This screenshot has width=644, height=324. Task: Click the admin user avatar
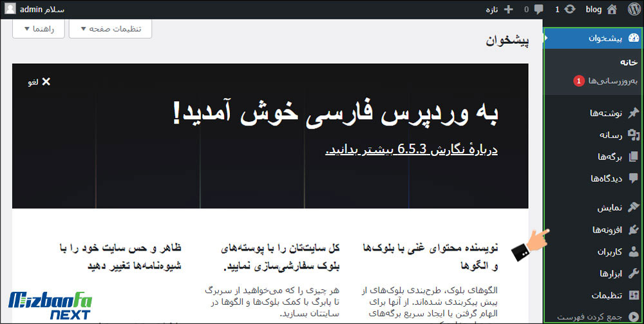[x=11, y=8]
